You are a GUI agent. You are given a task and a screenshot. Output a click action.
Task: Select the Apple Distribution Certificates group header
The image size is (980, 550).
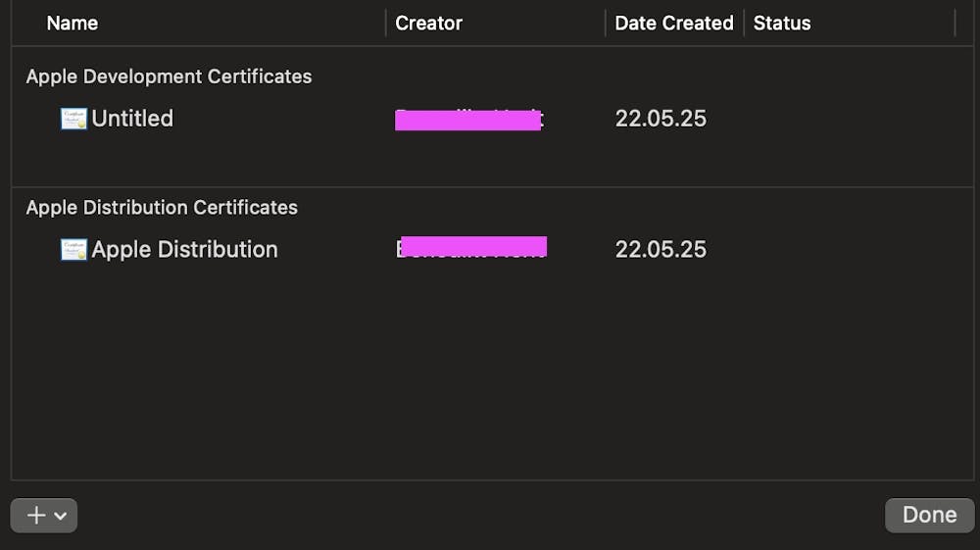tap(162, 208)
